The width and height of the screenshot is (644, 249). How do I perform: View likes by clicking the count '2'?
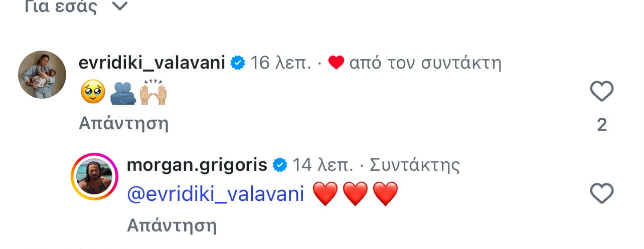pos(602,125)
